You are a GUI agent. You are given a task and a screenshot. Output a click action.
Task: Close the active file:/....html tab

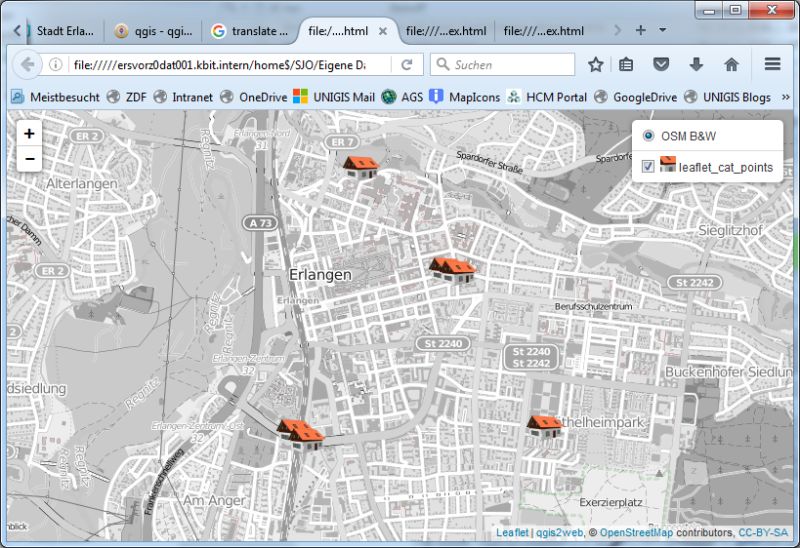[383, 32]
